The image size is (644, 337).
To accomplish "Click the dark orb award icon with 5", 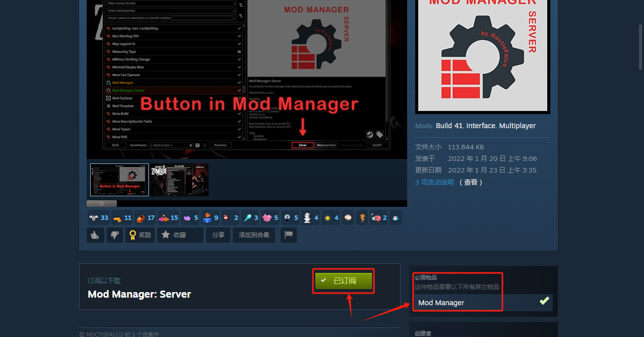I will pyautogui.click(x=290, y=217).
